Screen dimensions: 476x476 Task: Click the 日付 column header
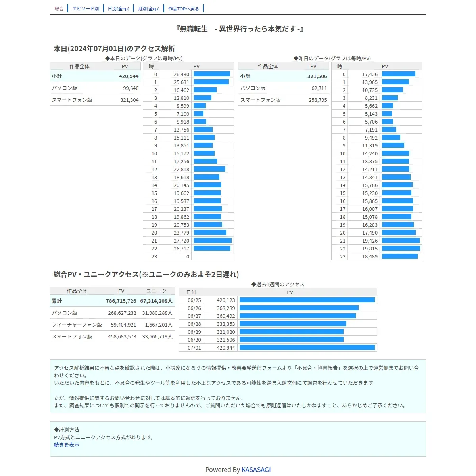pyautogui.click(x=191, y=292)
